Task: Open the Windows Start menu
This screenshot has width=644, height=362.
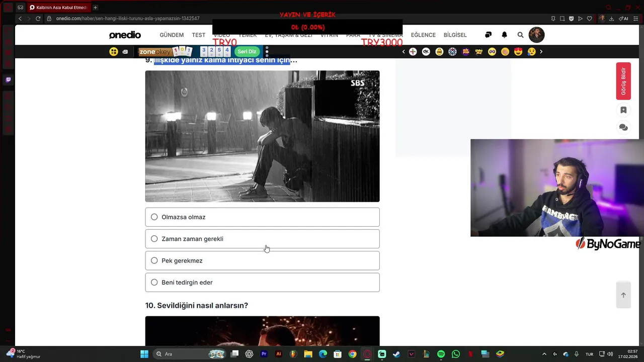Action: click(x=144, y=354)
